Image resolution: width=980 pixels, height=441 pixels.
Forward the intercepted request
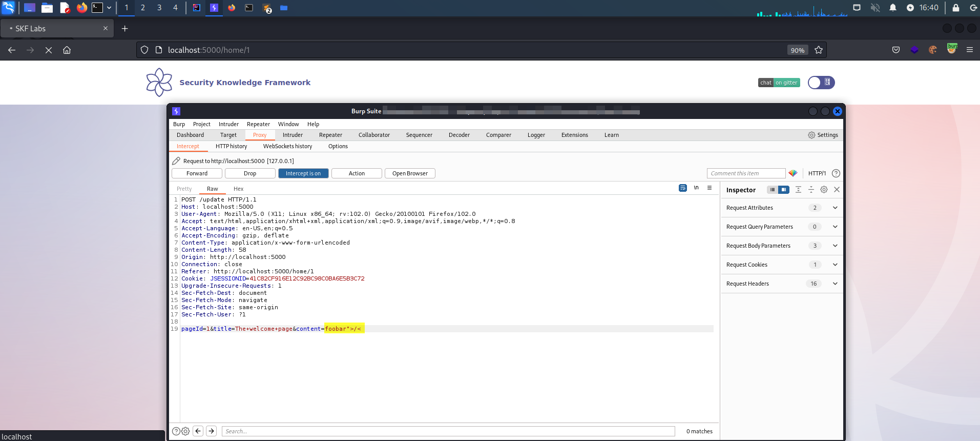(197, 173)
